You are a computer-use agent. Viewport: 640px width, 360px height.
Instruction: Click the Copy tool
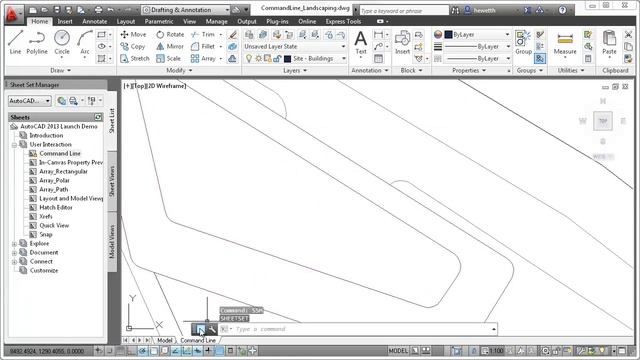133,47
